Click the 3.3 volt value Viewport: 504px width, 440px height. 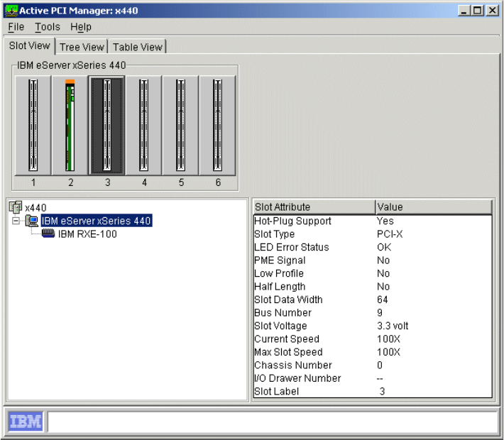(393, 326)
